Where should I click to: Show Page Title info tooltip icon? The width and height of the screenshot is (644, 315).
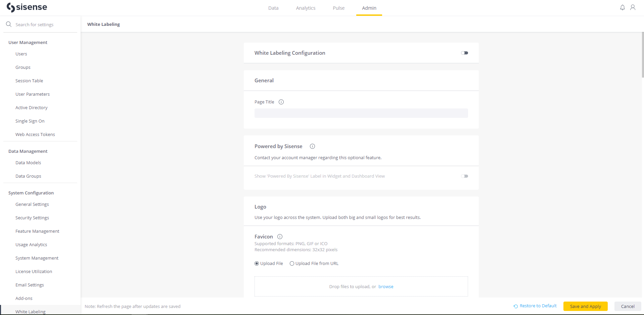281,102
